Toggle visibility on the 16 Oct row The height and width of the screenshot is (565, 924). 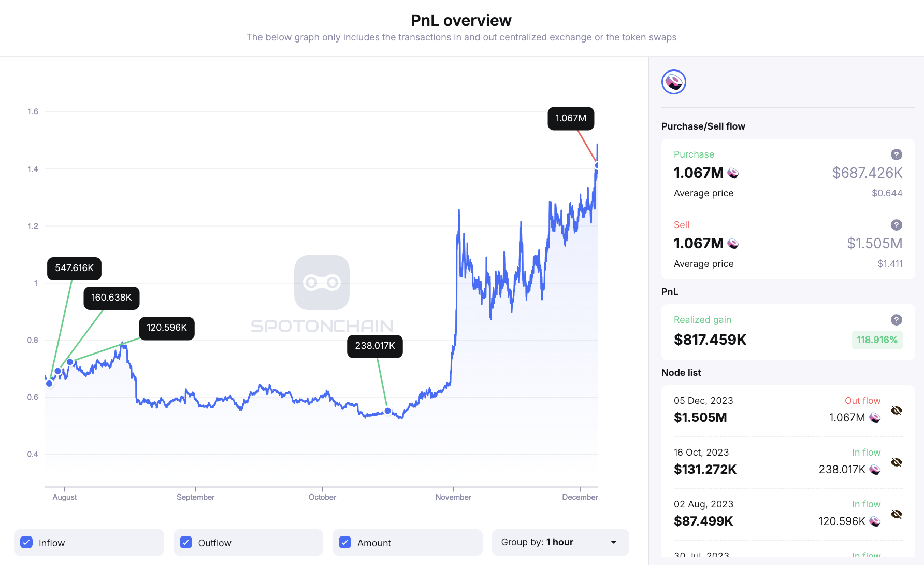[x=897, y=462]
